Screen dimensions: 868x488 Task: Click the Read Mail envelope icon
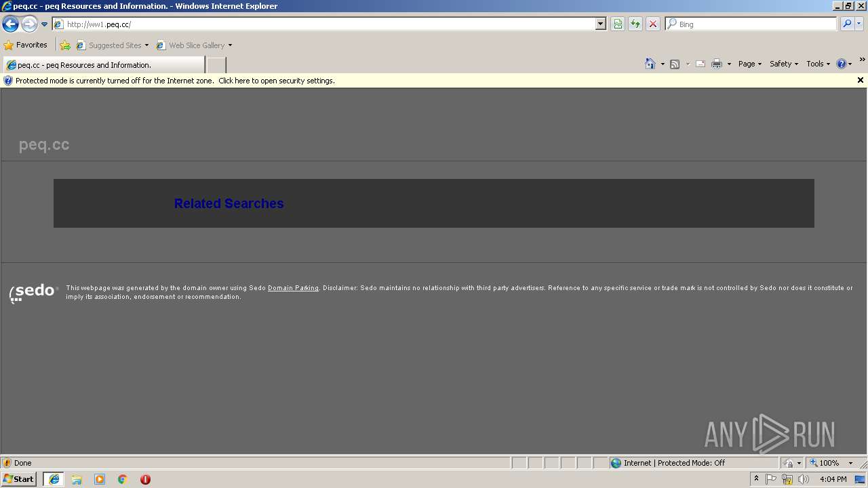[701, 64]
